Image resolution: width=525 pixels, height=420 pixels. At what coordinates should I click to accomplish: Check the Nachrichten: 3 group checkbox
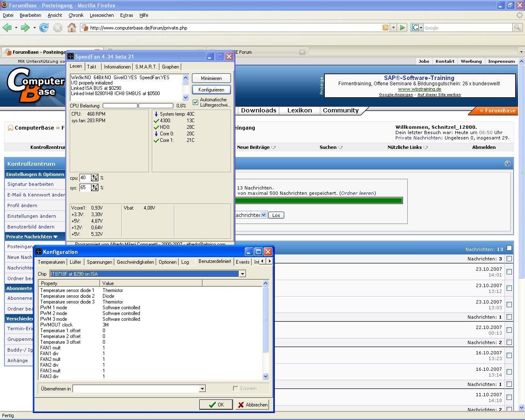tap(509, 259)
